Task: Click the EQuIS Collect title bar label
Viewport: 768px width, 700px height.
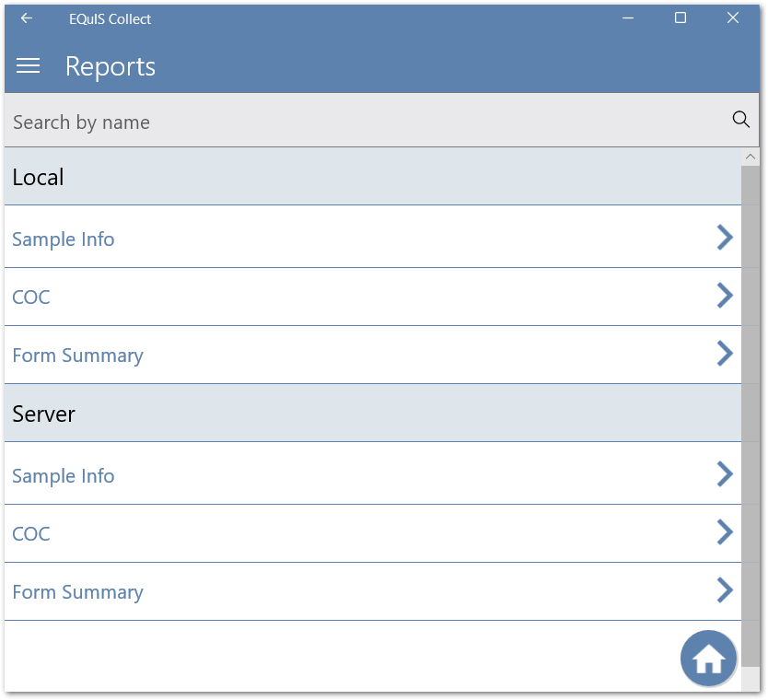Action: [110, 17]
